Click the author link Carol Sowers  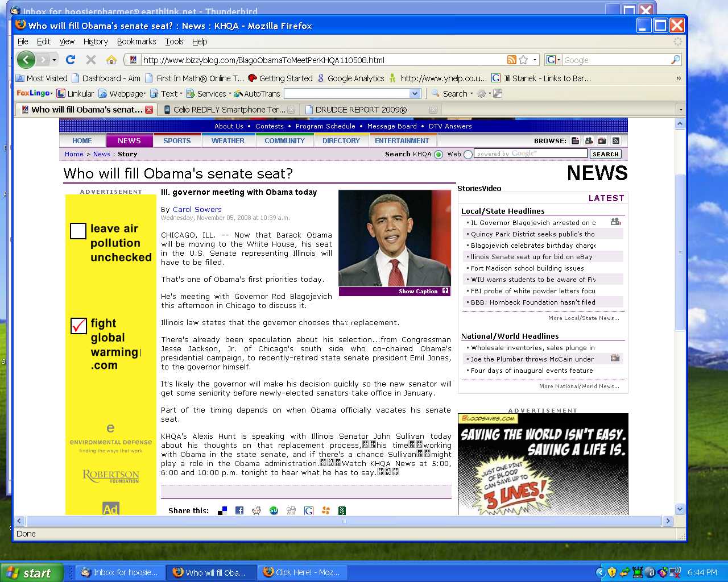coord(197,209)
